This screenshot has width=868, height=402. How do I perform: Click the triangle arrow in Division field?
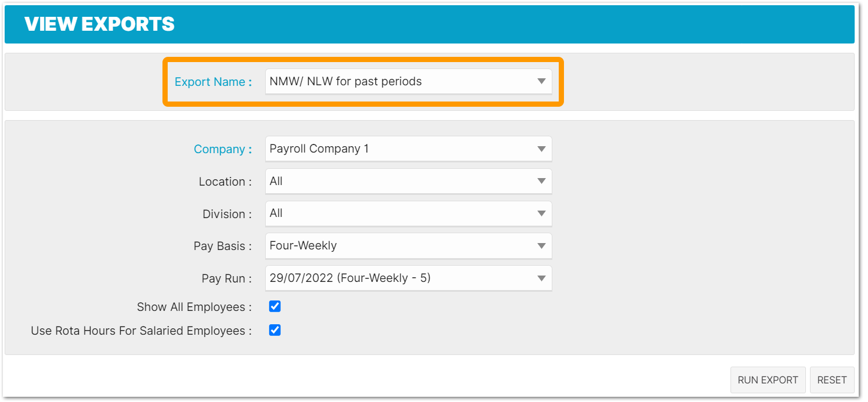(541, 213)
